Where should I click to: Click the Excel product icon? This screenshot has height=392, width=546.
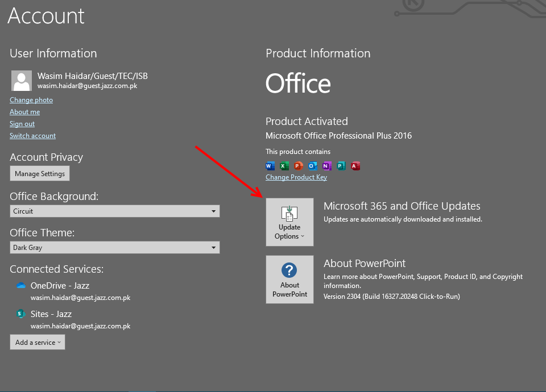point(284,166)
